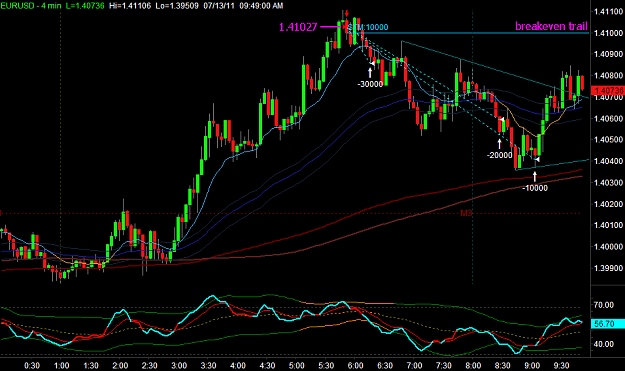Screen dimensions: 625x371
Task: Click the red M3 pivot label
Action: [x=466, y=213]
